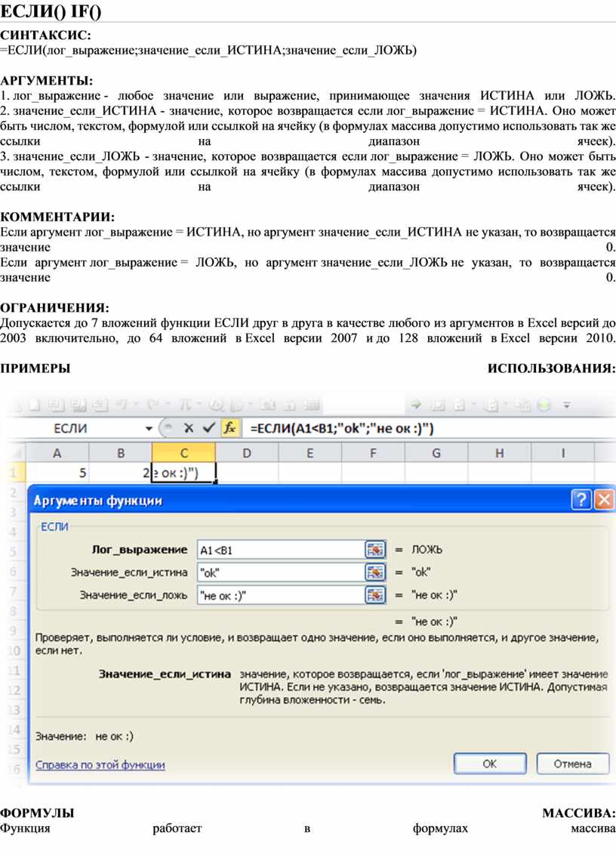
Task: Select cell B1 containing 2
Action: click(120, 472)
